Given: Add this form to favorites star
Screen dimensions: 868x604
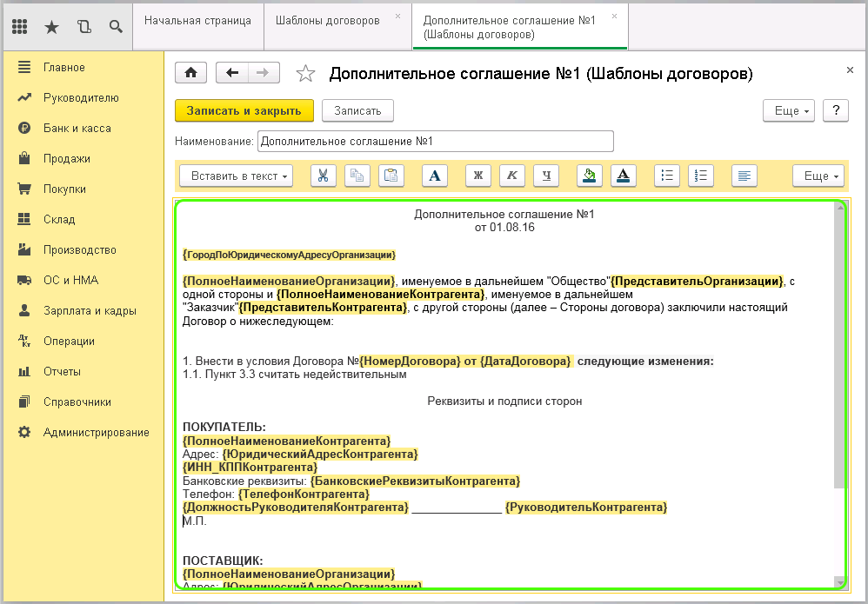Looking at the screenshot, I should point(305,74).
